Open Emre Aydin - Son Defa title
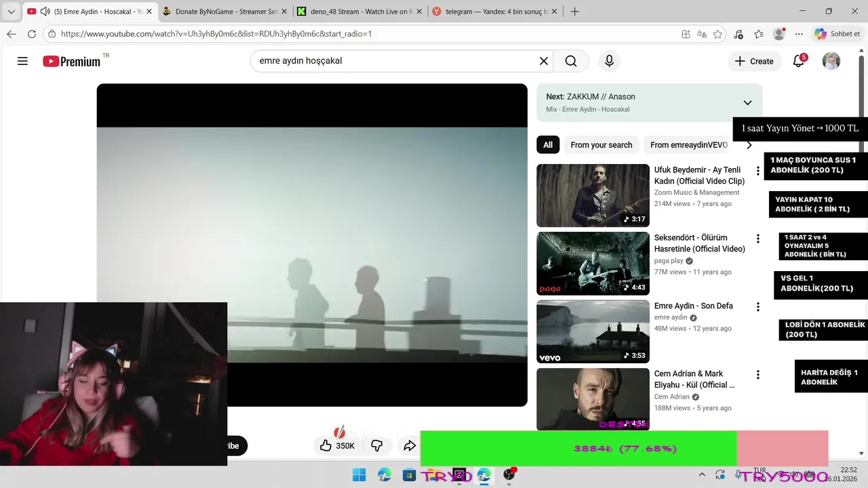The height and width of the screenshot is (488, 868). (x=694, y=306)
